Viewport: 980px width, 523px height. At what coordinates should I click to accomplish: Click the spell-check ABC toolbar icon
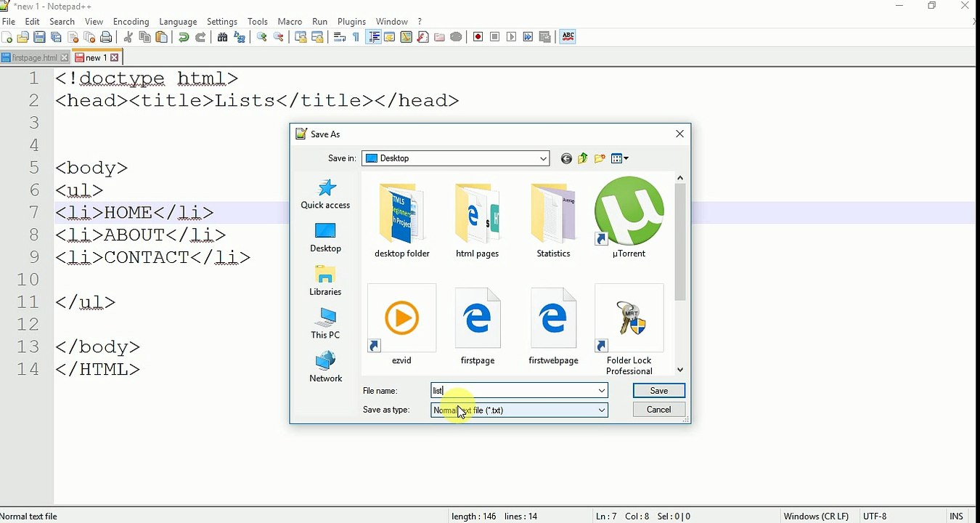[x=568, y=37]
